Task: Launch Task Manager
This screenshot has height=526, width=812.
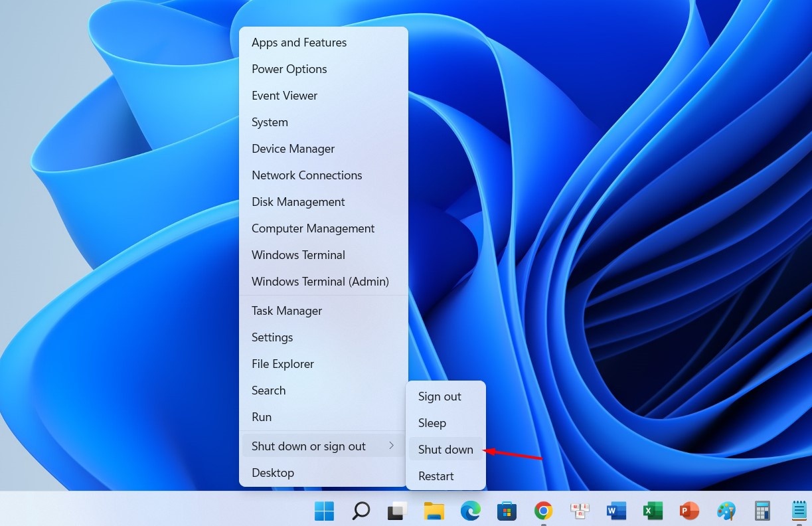Action: pyautogui.click(x=286, y=310)
